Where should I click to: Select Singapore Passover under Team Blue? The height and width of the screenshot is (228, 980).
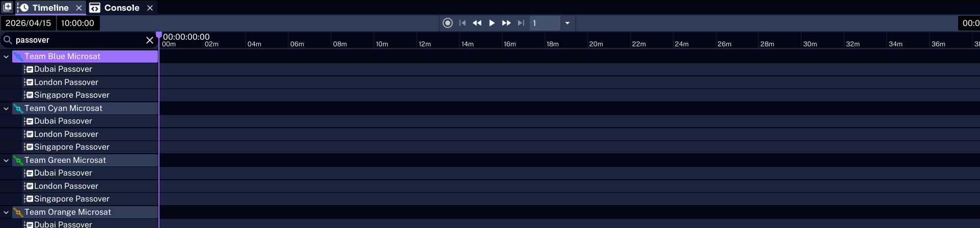[x=90, y=95]
